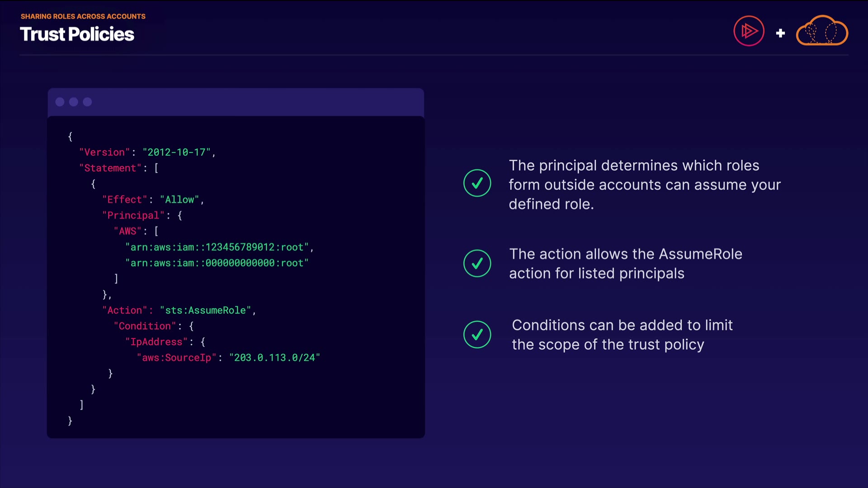Click the 000000000000 root ARN string
The height and width of the screenshot is (488, 868).
217,263
